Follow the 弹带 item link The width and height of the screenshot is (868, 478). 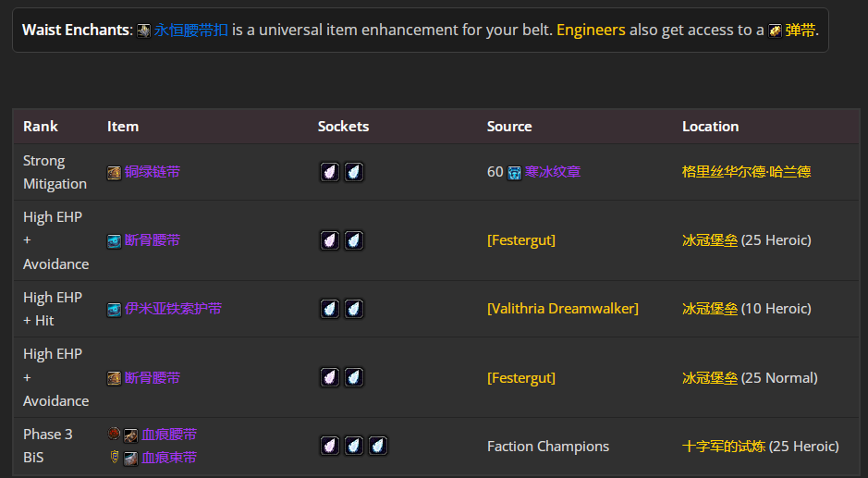pos(801,31)
